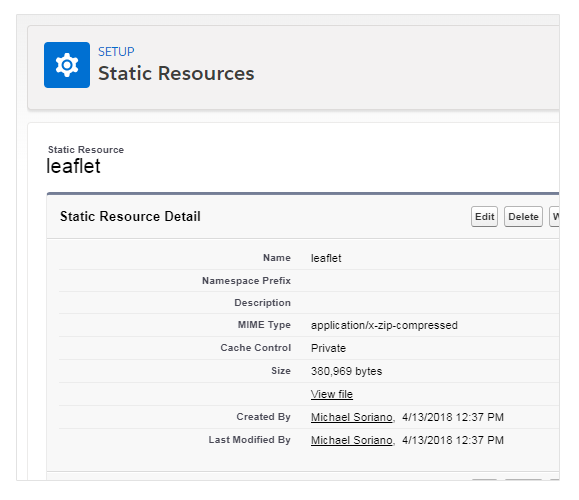
Task: Click the Delete button
Action: [523, 216]
